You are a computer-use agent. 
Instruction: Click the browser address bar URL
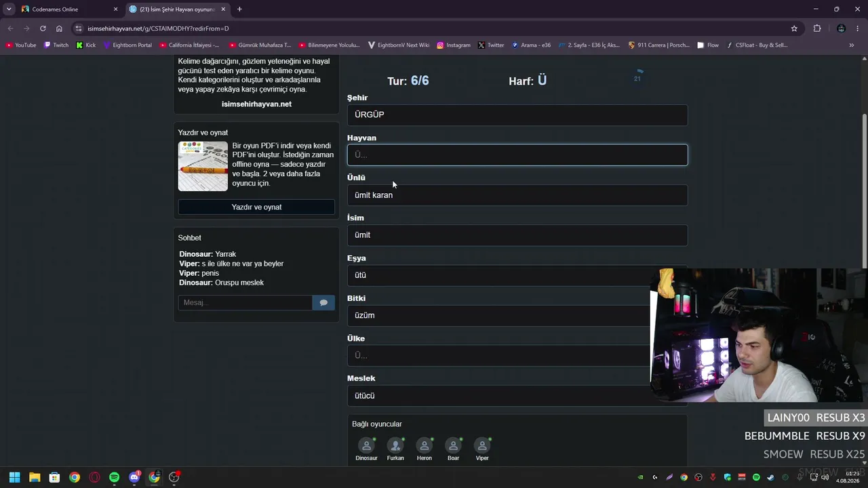click(x=158, y=28)
